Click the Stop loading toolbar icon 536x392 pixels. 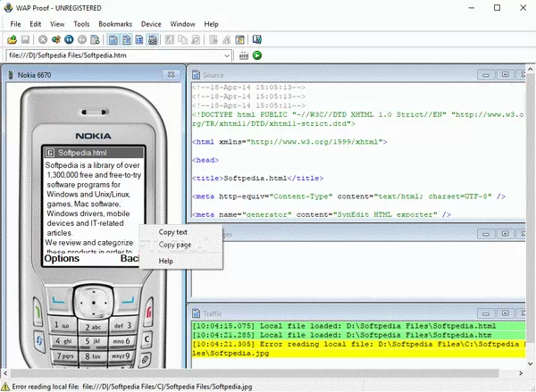43,39
